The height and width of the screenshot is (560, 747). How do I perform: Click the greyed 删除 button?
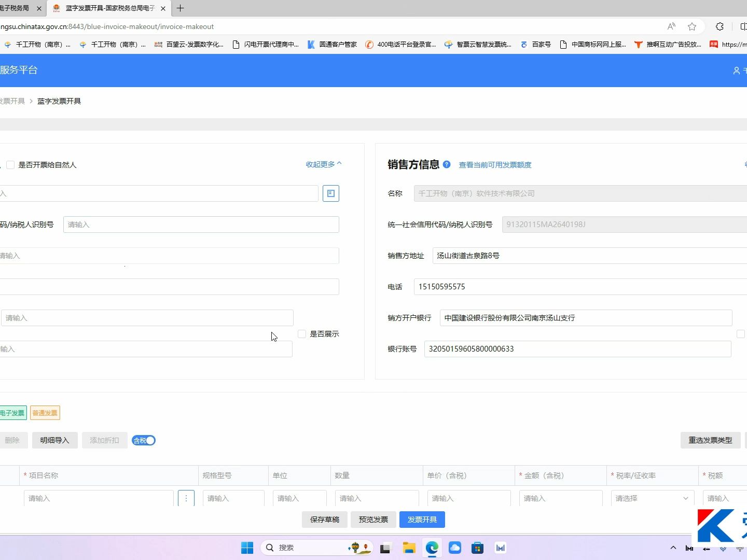tap(12, 440)
